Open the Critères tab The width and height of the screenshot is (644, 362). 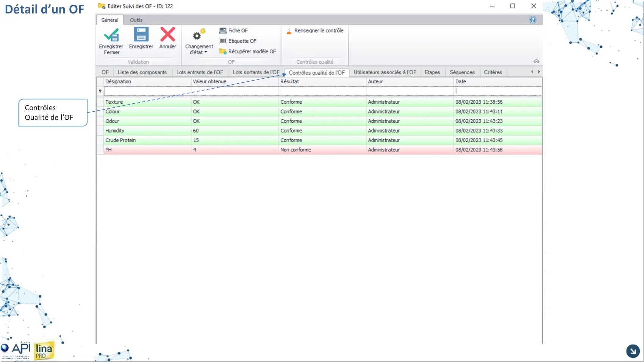click(493, 72)
